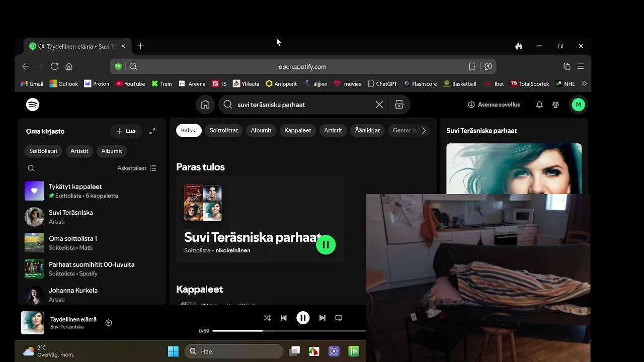Click now playing album cover thumbnail

pos(33,323)
